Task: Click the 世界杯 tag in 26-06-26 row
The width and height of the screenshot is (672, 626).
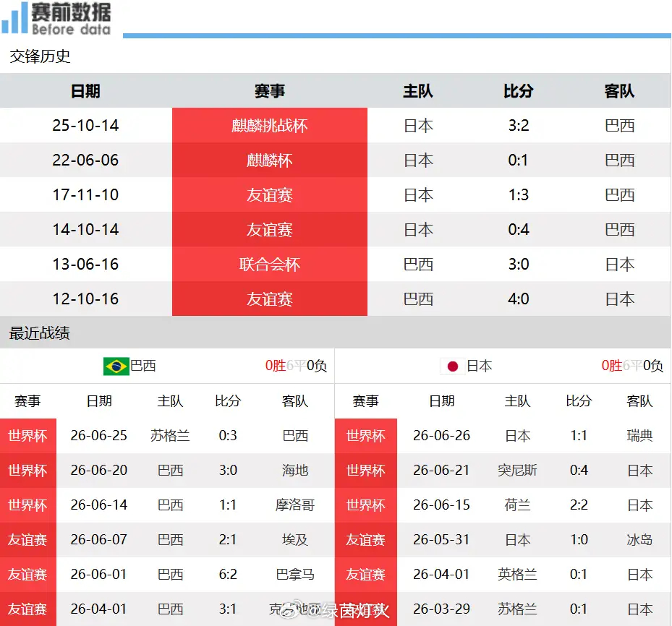Action: pos(366,436)
